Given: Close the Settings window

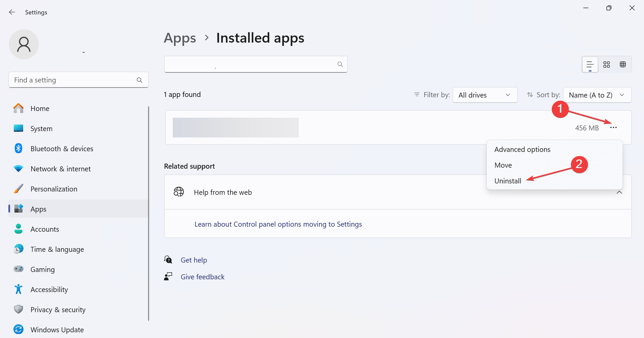Looking at the screenshot, I should click(x=632, y=8).
